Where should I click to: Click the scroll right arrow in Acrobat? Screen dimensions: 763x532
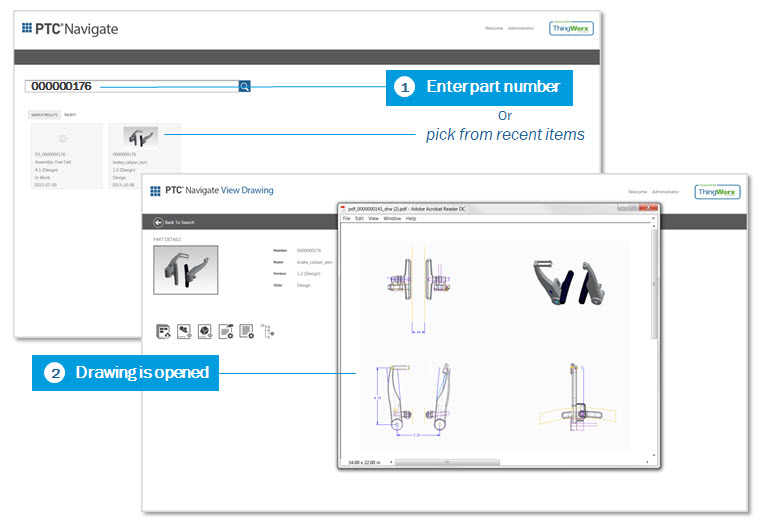[x=647, y=462]
